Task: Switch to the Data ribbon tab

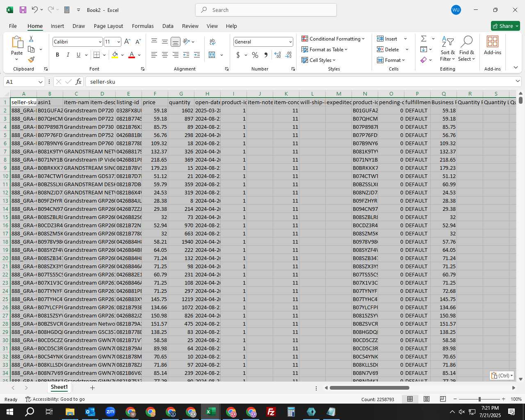Action: (x=168, y=26)
